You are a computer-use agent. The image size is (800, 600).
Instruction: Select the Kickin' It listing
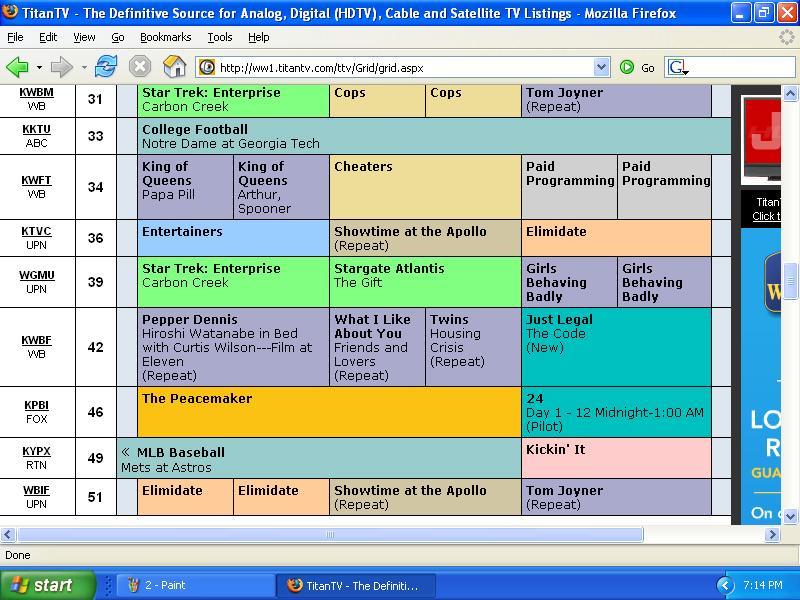(x=616, y=458)
